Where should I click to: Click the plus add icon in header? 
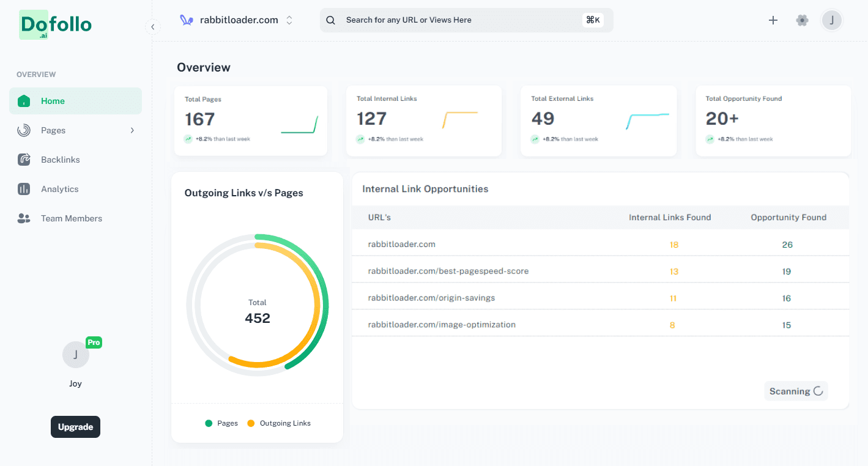tap(773, 20)
